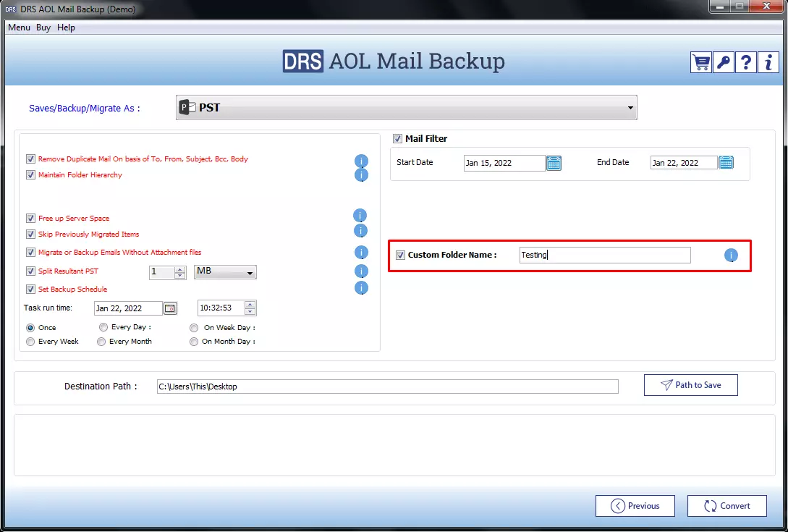Click the about info icon in header
The image size is (788, 532).
(768, 63)
